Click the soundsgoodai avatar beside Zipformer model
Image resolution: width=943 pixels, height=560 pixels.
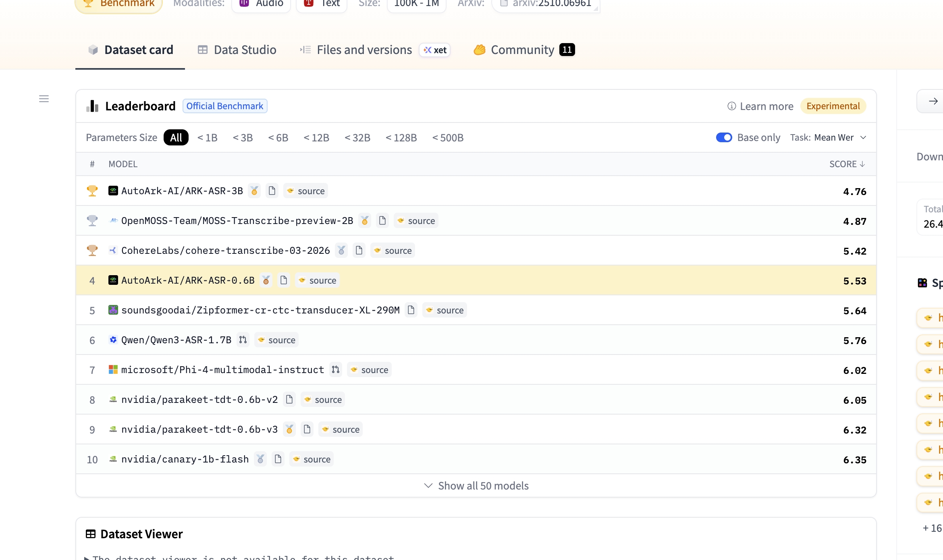[x=113, y=310]
